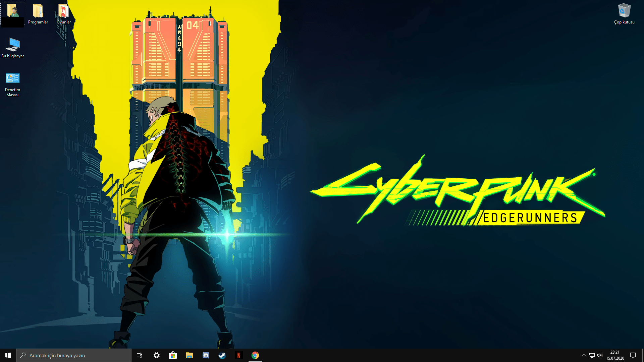This screenshot has height=362, width=644.
Task: Open the volume control speaker icon
Action: coord(600,355)
